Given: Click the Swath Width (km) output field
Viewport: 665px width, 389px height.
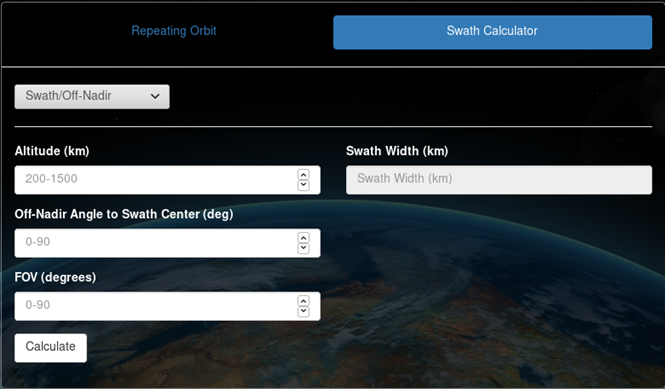Looking at the screenshot, I should click(499, 180).
